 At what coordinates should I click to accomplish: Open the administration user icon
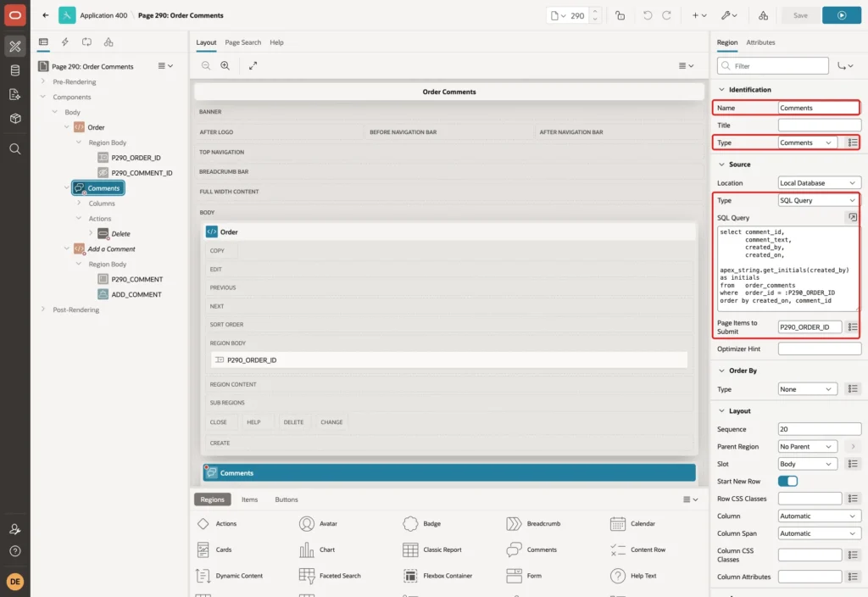click(x=15, y=529)
